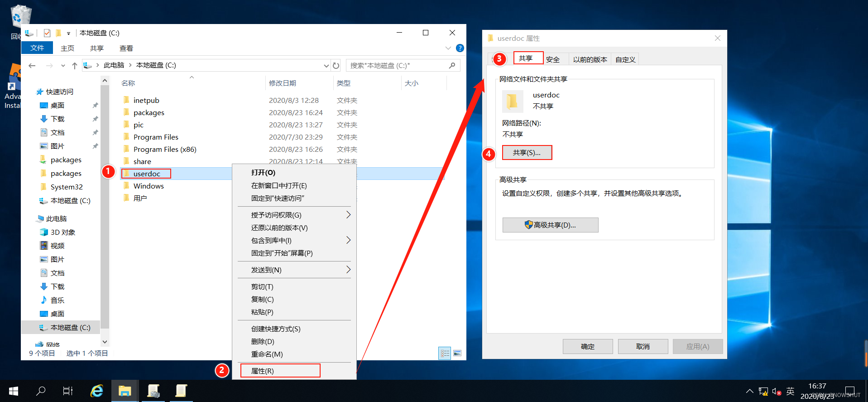
Task: Click the pic folder icon
Action: 126,125
